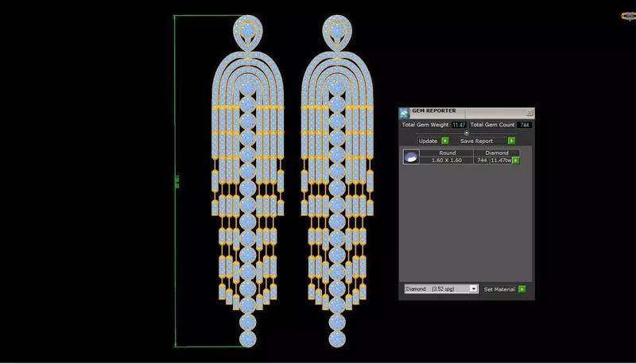Click green arrow beside 11.47tw row

tap(515, 161)
